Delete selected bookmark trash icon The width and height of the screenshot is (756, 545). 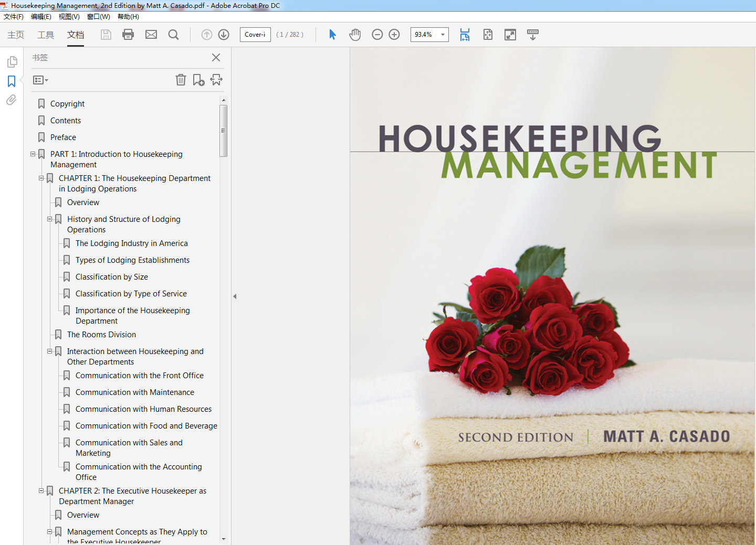[181, 80]
